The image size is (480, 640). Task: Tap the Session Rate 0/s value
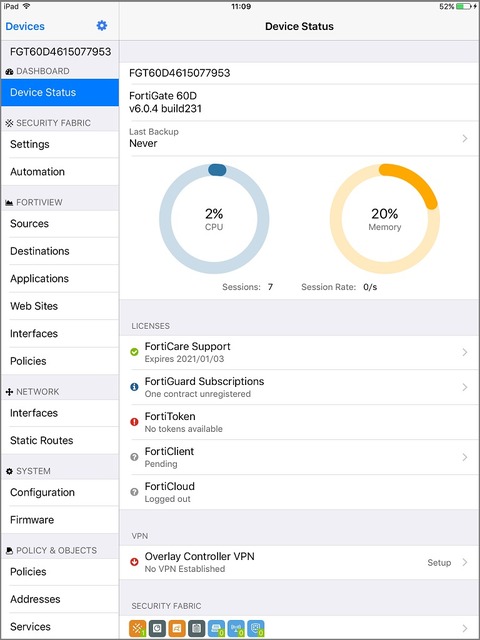coord(370,287)
